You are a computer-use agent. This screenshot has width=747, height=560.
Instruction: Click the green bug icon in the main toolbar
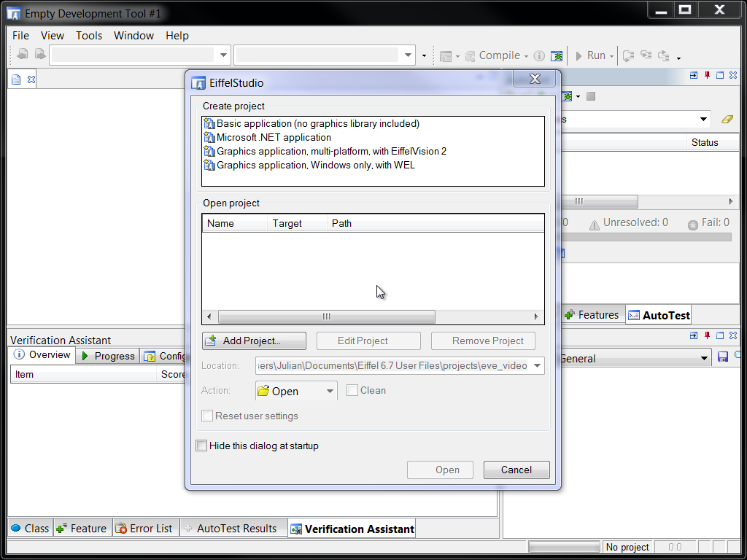(x=556, y=55)
